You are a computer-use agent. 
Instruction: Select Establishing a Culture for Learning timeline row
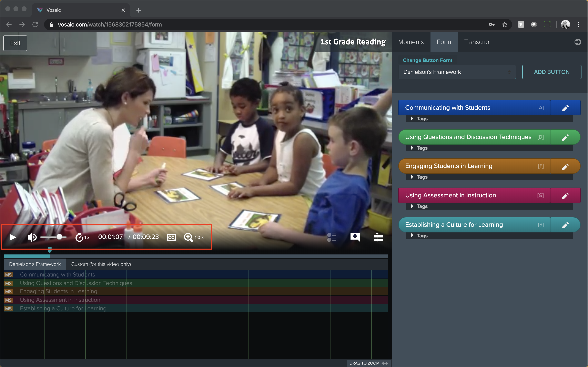[x=196, y=308]
